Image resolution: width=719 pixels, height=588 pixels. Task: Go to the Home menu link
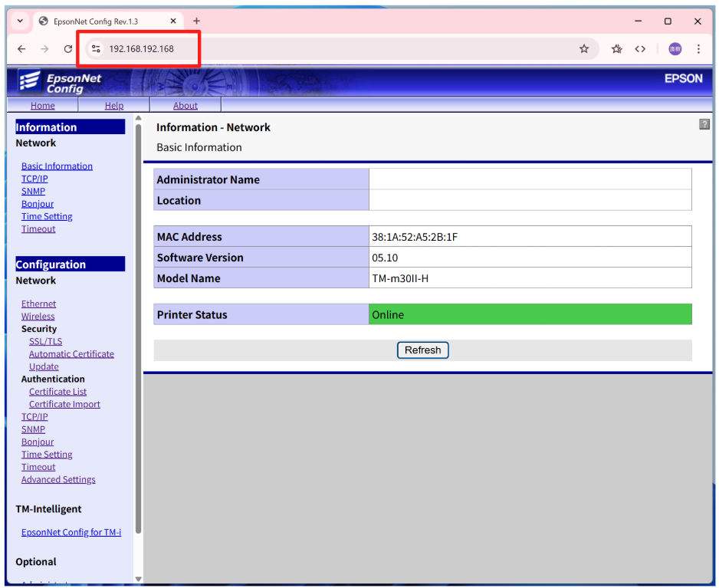43,106
